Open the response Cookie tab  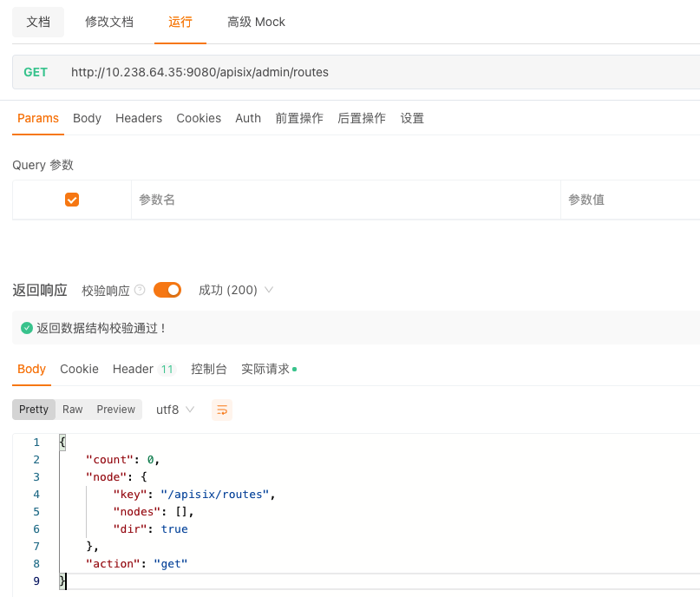click(80, 370)
